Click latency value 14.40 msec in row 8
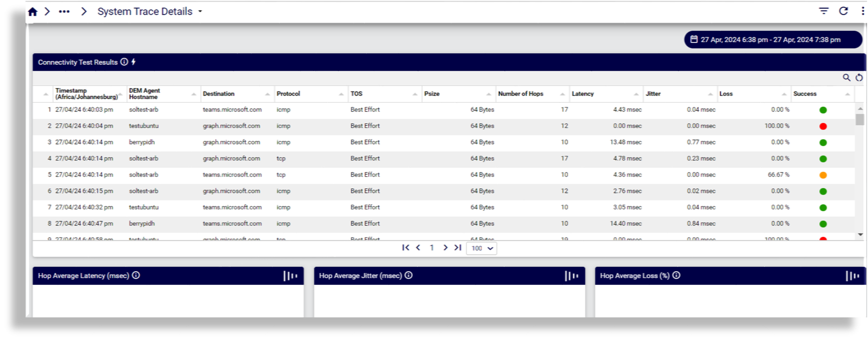 pos(626,224)
